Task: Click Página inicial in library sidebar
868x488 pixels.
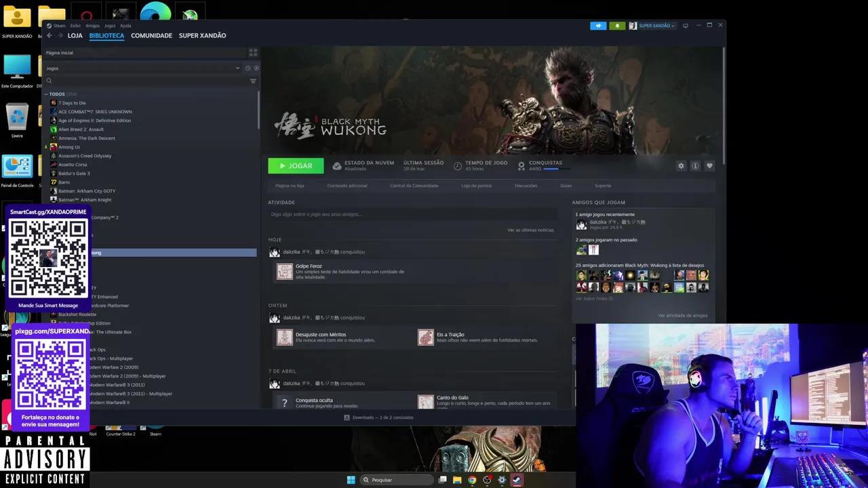Action: click(x=60, y=52)
